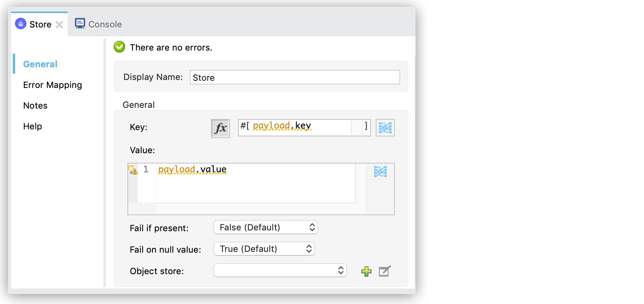Open the Error Mapping section

(x=53, y=85)
